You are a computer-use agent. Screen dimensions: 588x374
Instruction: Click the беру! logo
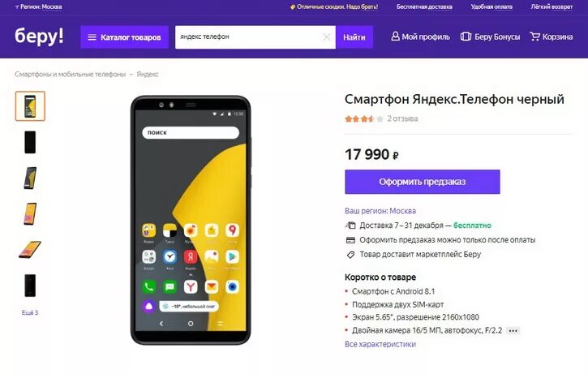pos(40,36)
